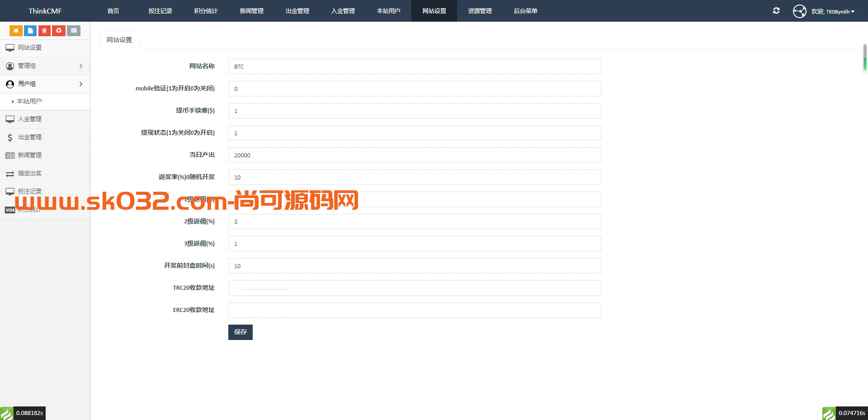The height and width of the screenshot is (420, 868).
Task: Open 后台菜单 in the top navigation
Action: (x=526, y=11)
